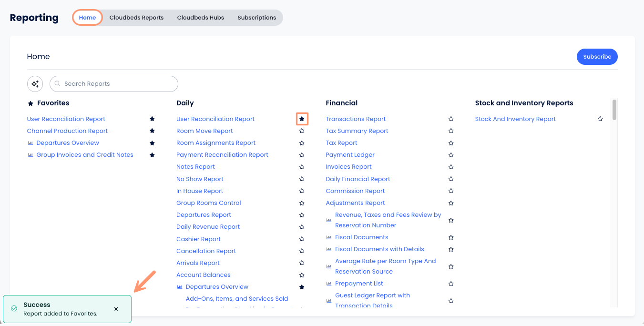
Task: Unfavorite Channel Production Report star
Action: [x=152, y=131]
